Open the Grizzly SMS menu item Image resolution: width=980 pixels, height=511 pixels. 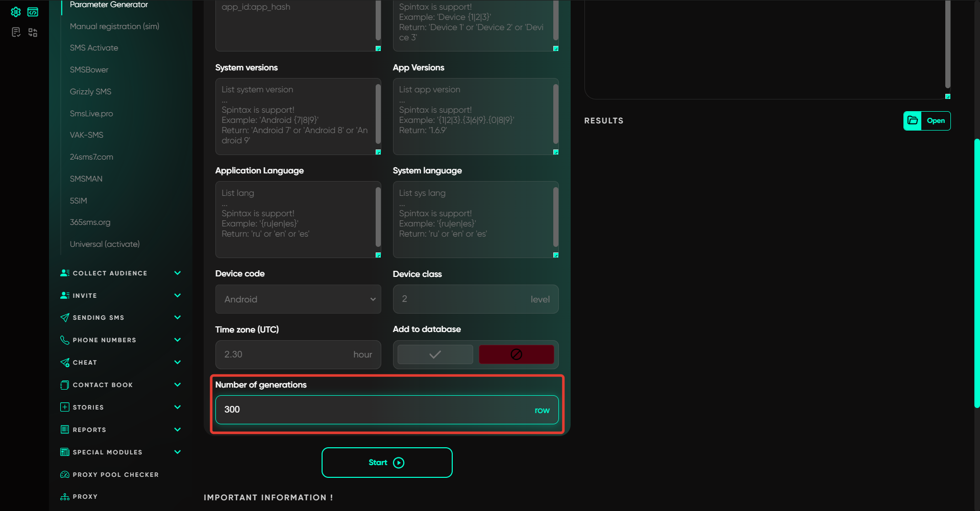[x=90, y=92]
